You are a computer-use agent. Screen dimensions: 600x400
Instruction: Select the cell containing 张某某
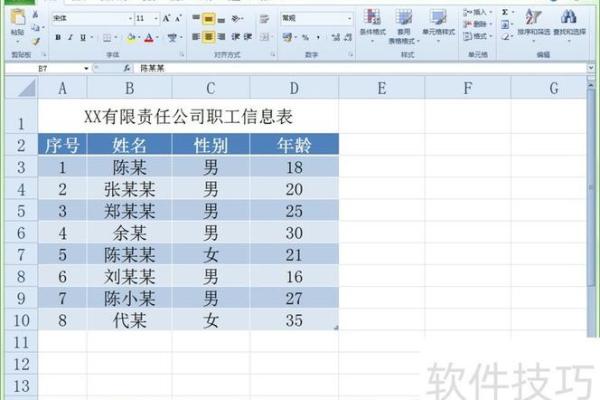[x=129, y=189]
